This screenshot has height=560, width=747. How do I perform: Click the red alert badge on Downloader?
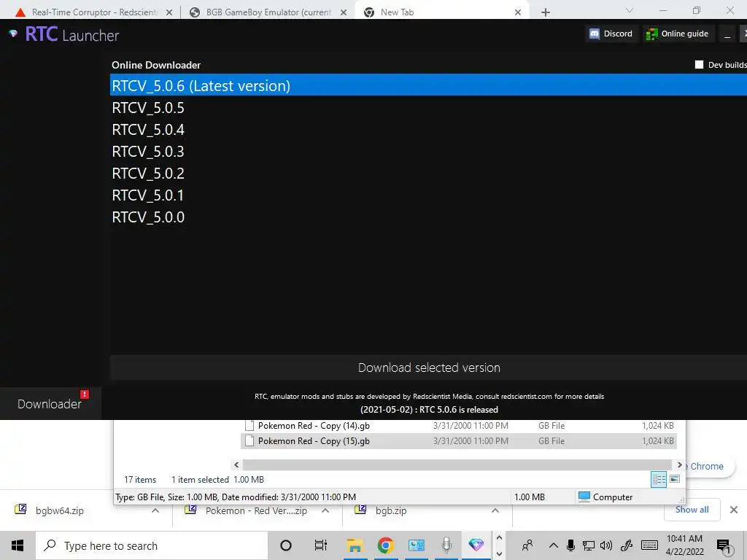tap(85, 394)
